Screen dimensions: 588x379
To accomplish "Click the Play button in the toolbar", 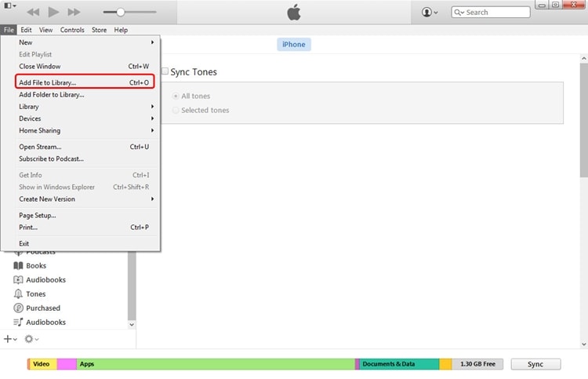I will (53, 12).
